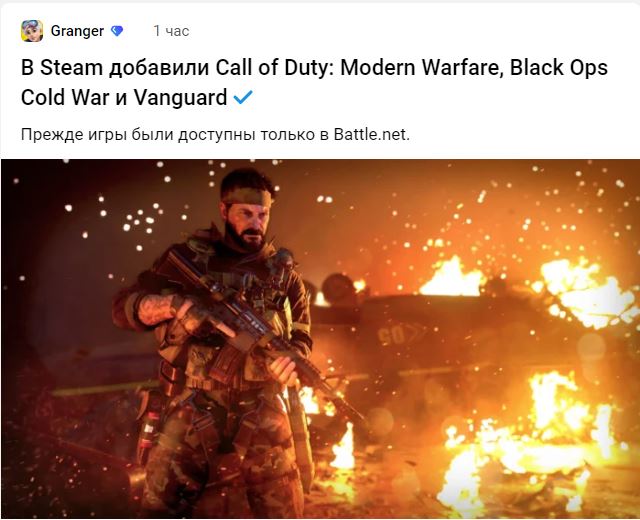Open Granger's profile avatar
This screenshot has width=640, height=520.
click(32, 31)
